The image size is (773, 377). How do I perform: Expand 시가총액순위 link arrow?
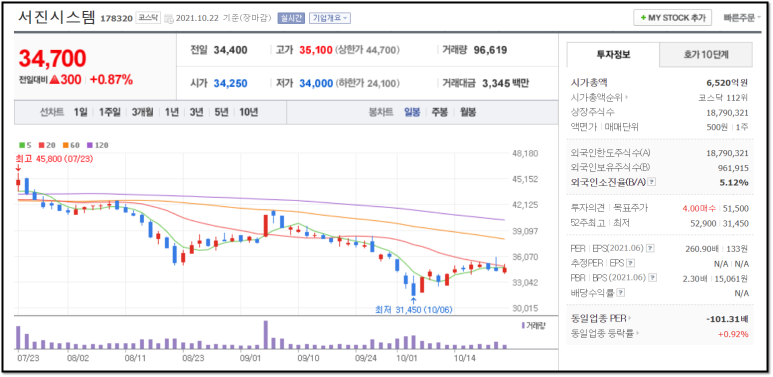click(x=627, y=98)
